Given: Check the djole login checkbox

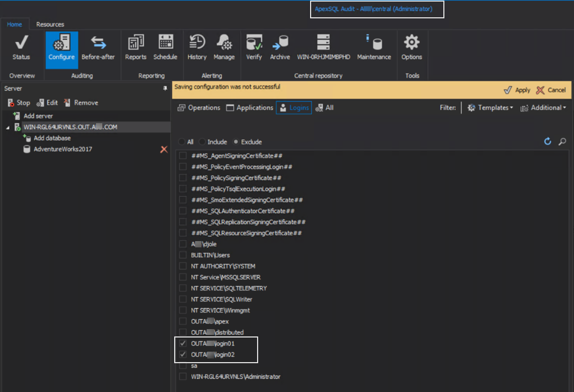Looking at the screenshot, I should 183,244.
